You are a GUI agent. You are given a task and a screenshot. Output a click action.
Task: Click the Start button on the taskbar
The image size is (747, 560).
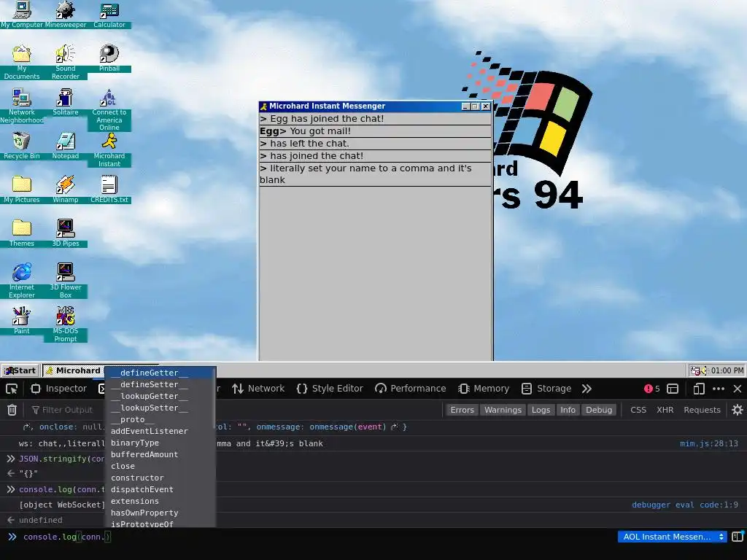click(20, 370)
